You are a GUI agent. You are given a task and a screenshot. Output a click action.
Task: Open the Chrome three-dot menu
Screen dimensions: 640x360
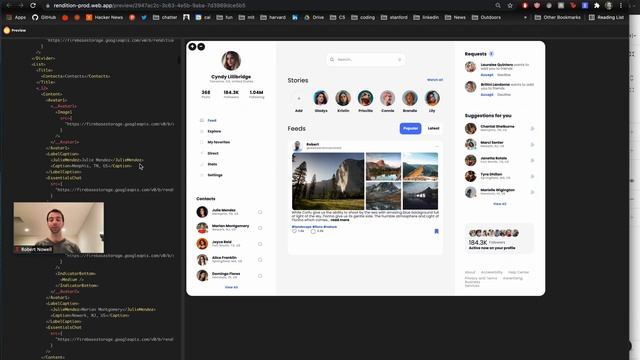point(621,5)
